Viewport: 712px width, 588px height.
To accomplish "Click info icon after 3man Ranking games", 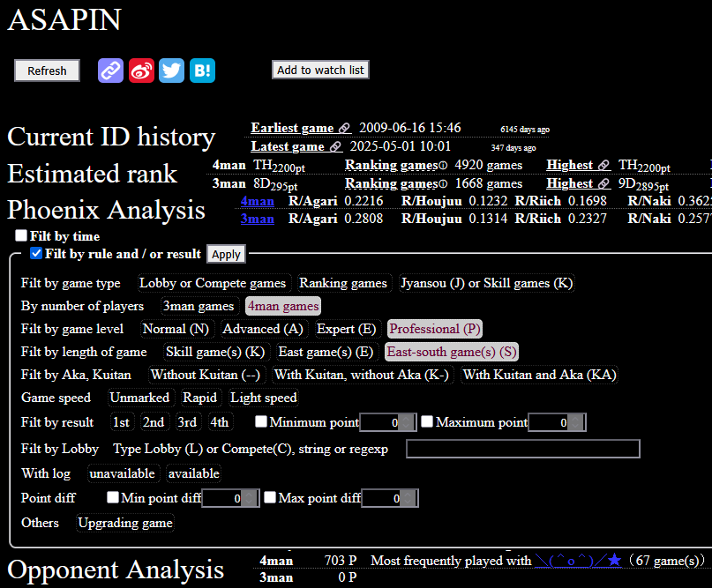I will pyautogui.click(x=443, y=184).
